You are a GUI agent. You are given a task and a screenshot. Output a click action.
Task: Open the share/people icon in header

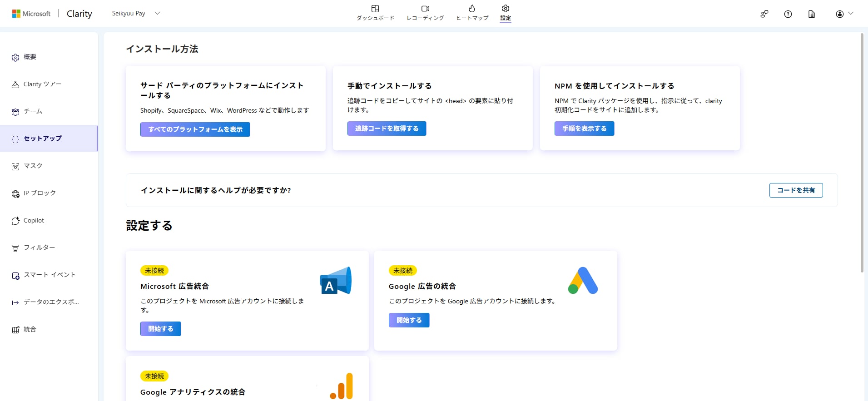[x=764, y=14]
